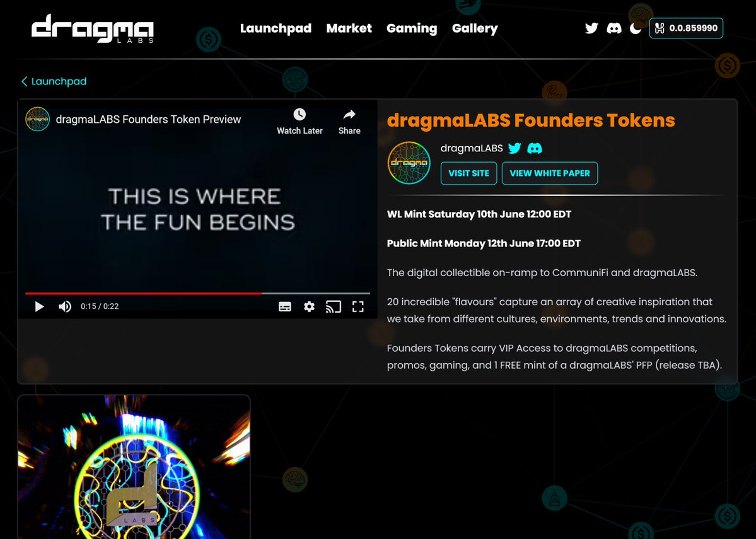Click the dragma LABS logo

point(91,28)
